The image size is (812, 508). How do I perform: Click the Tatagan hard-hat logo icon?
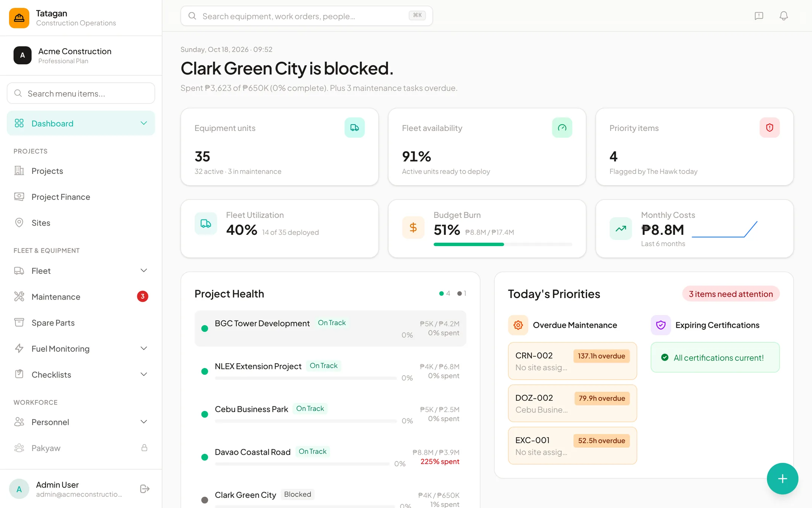(x=19, y=18)
